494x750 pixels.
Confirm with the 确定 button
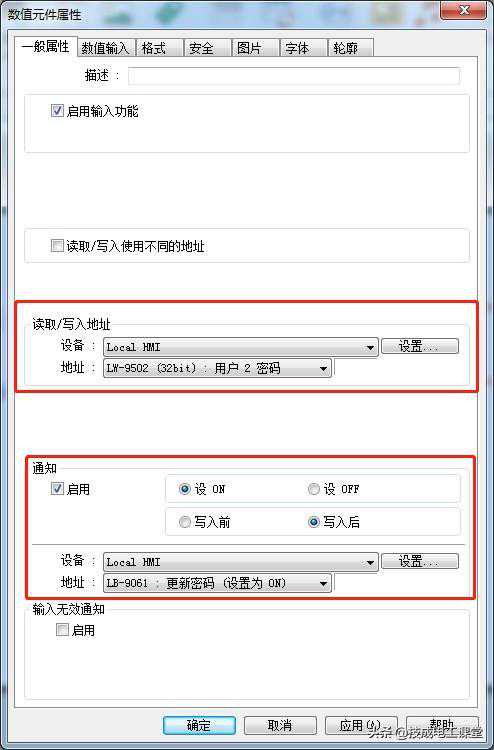pos(199,725)
